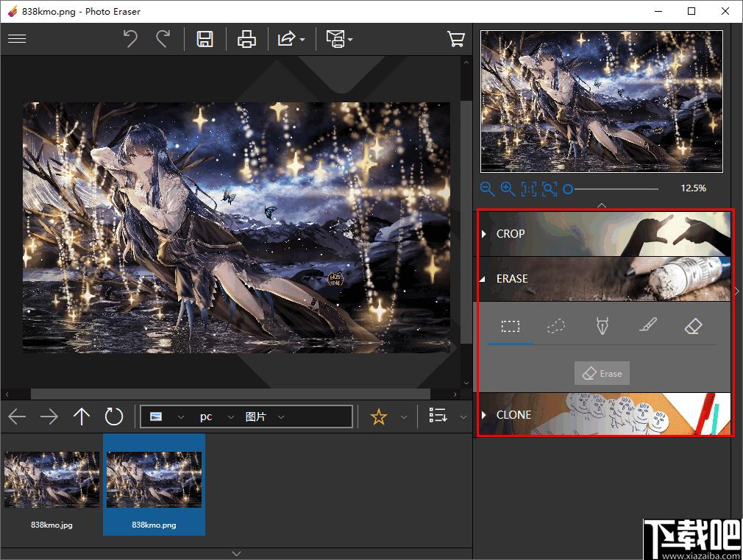
Task: Zoom out with magnifier minus
Action: pyautogui.click(x=487, y=188)
